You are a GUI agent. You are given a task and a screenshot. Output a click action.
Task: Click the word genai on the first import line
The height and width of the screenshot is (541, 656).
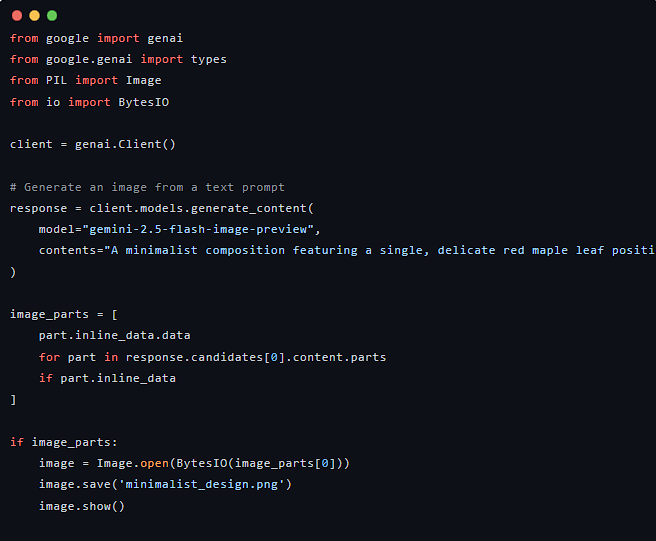(x=165, y=38)
